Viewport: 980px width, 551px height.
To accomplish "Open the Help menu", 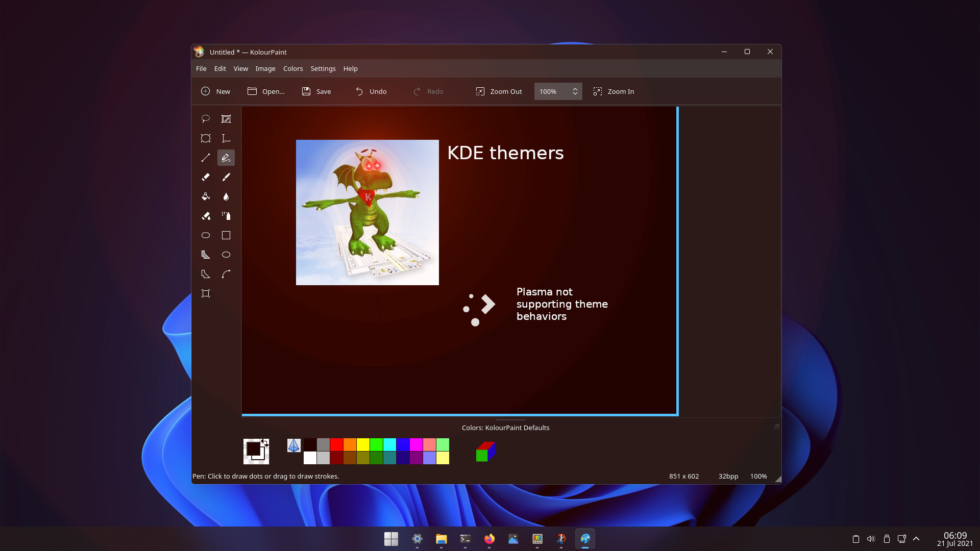I will [350, 68].
